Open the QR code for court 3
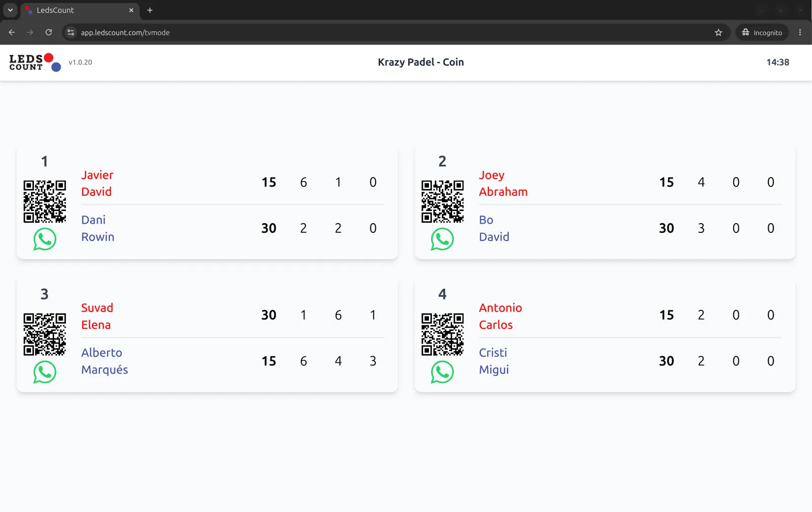 point(45,334)
